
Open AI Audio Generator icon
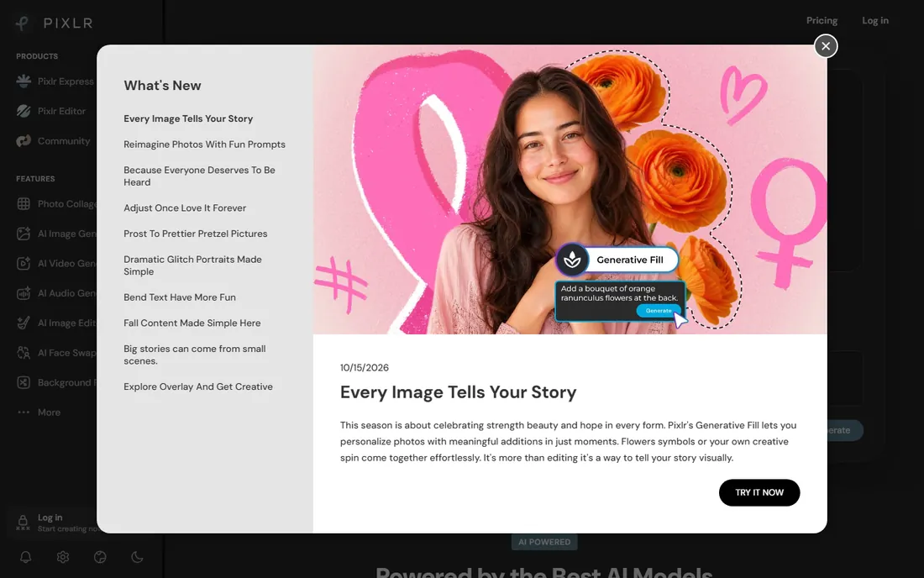[x=24, y=293]
